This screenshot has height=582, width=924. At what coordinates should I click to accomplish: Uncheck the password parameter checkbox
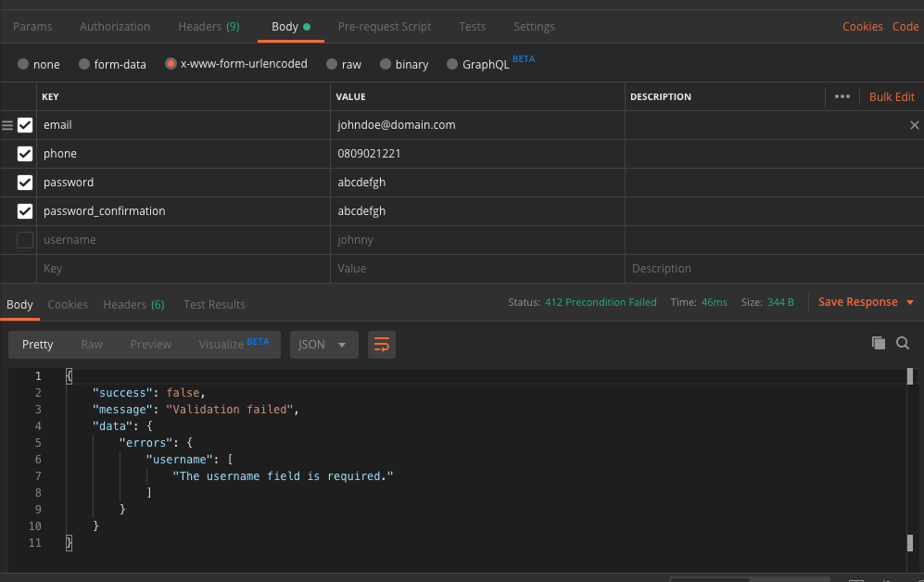[25, 183]
